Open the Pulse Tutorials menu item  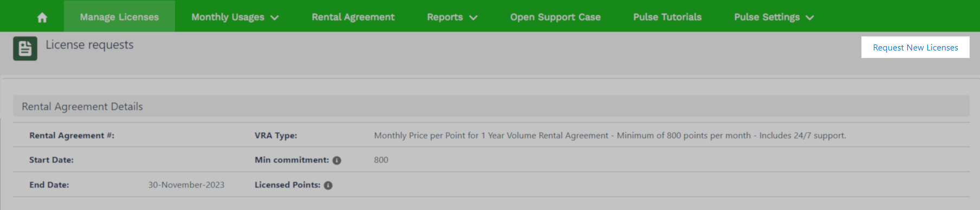point(667,17)
